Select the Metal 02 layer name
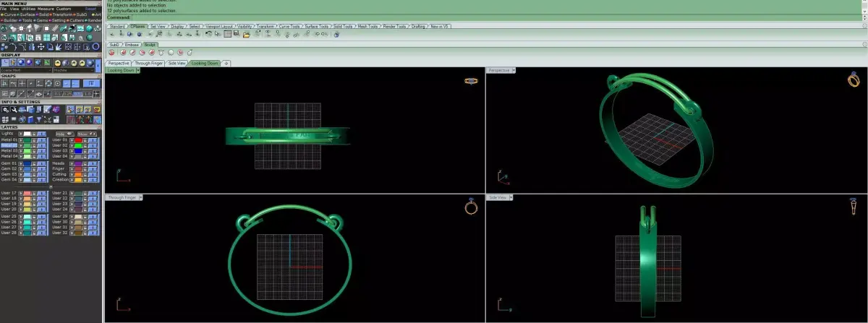The image size is (868, 323). 9,145
